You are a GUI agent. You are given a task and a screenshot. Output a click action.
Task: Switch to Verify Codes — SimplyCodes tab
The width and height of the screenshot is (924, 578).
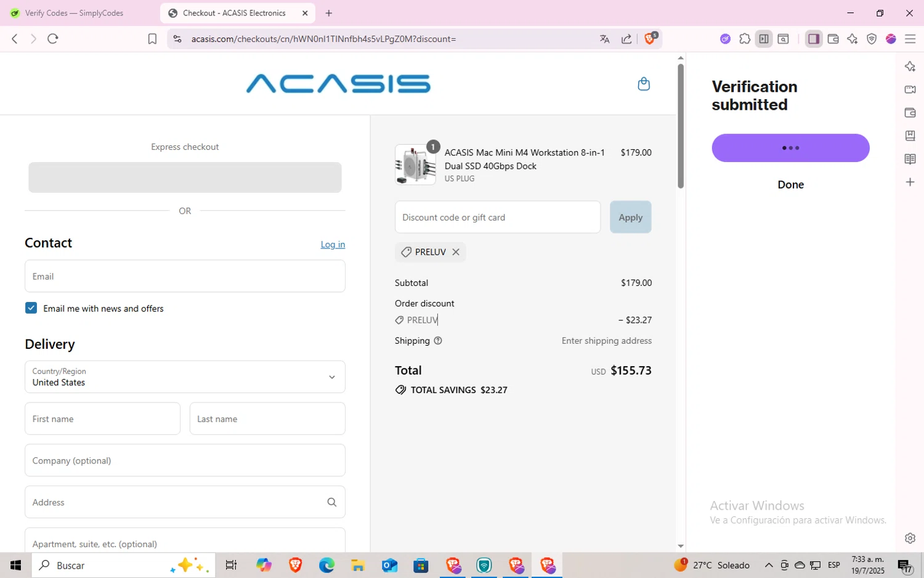point(74,13)
